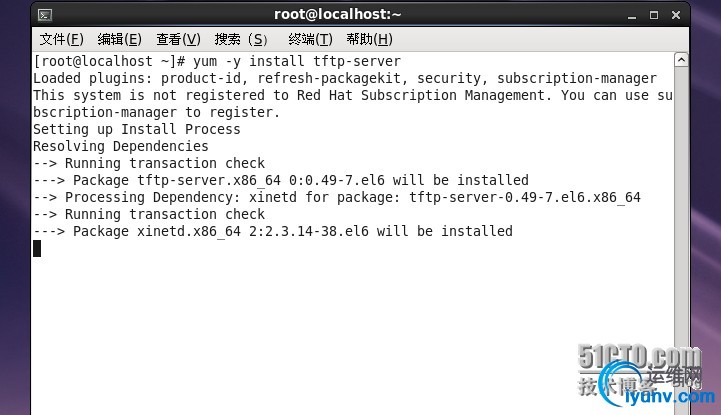The image size is (721, 415).
Task: Minimize the root@localhost terminal window
Action: [x=631, y=14]
